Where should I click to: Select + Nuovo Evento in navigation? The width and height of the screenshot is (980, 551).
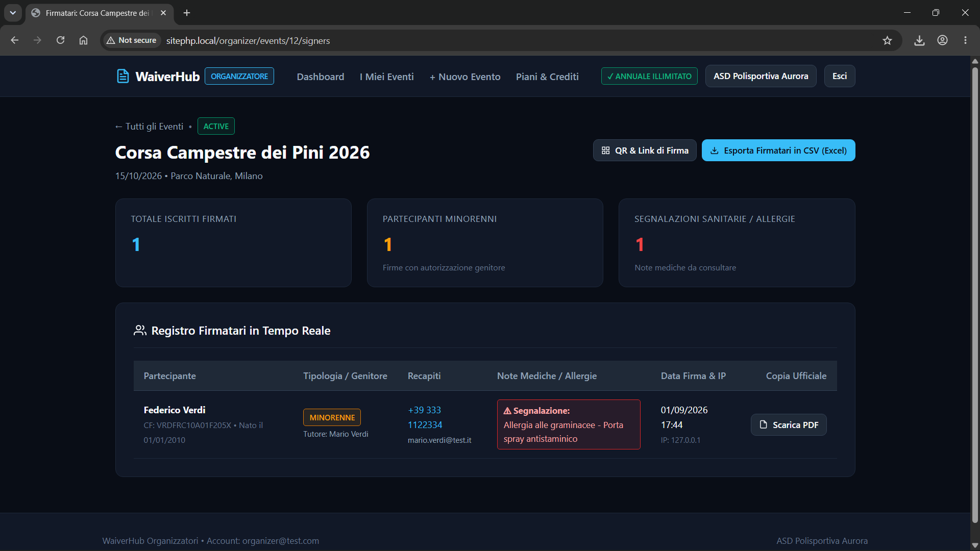465,77
